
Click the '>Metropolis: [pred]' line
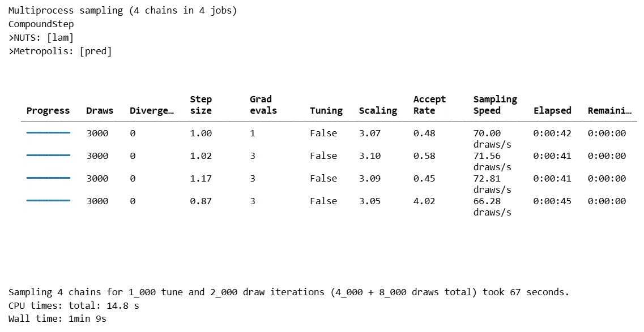(60, 51)
